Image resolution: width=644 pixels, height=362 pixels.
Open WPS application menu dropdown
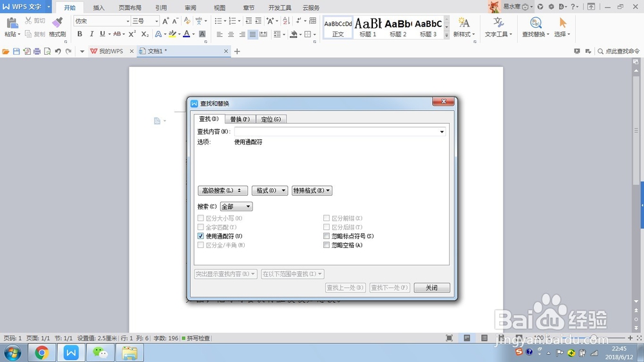click(x=48, y=7)
